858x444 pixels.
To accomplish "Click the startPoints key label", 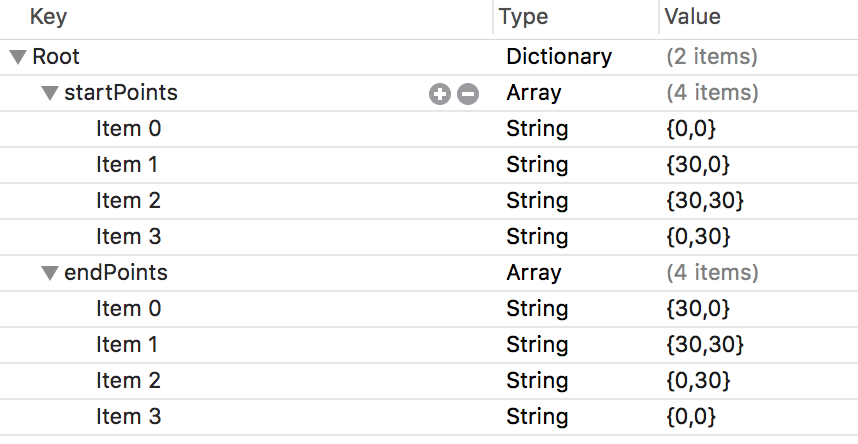I will (120, 93).
